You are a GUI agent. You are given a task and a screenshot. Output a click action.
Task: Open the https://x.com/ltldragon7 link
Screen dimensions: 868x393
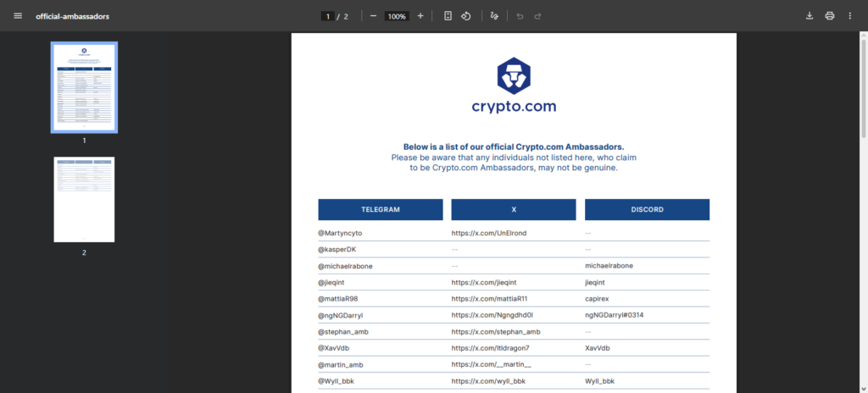click(491, 348)
